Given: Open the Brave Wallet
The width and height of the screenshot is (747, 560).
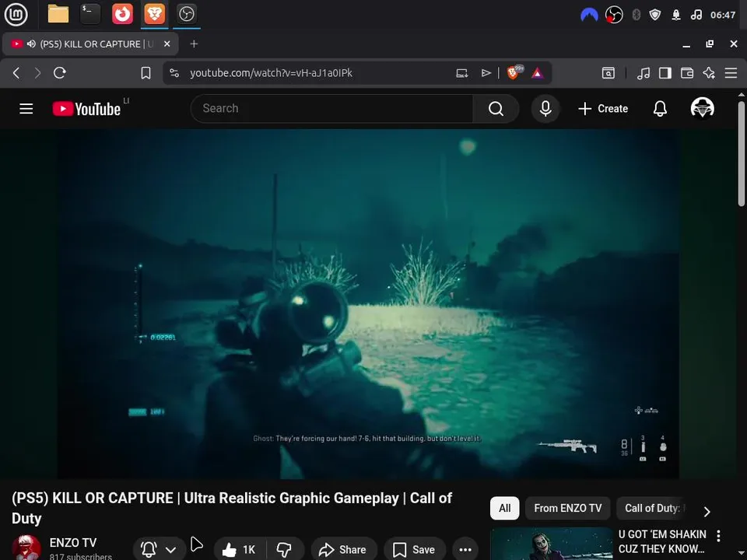Looking at the screenshot, I should [x=687, y=73].
